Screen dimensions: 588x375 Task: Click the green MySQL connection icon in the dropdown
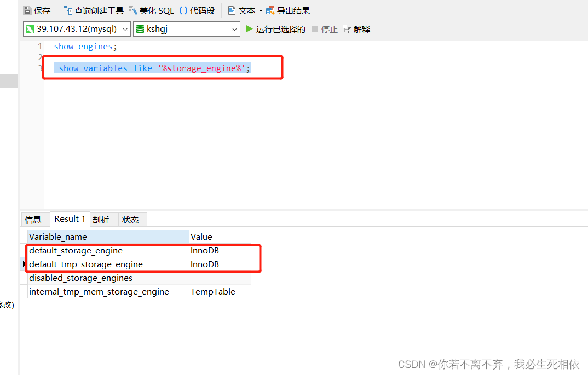click(30, 29)
